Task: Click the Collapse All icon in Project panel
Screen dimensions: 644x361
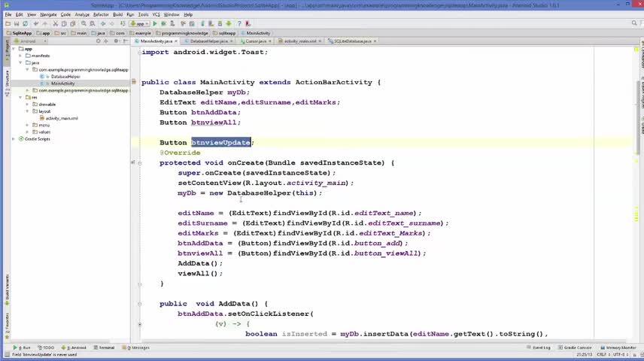Action: (105, 41)
